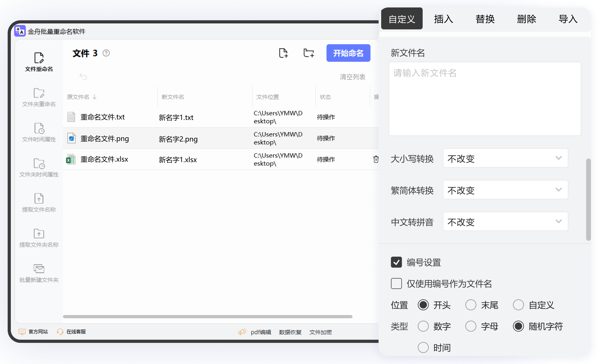Click the help question mark beside 文件 3
Viewport: 601px width, 364px height.
pyautogui.click(x=106, y=53)
